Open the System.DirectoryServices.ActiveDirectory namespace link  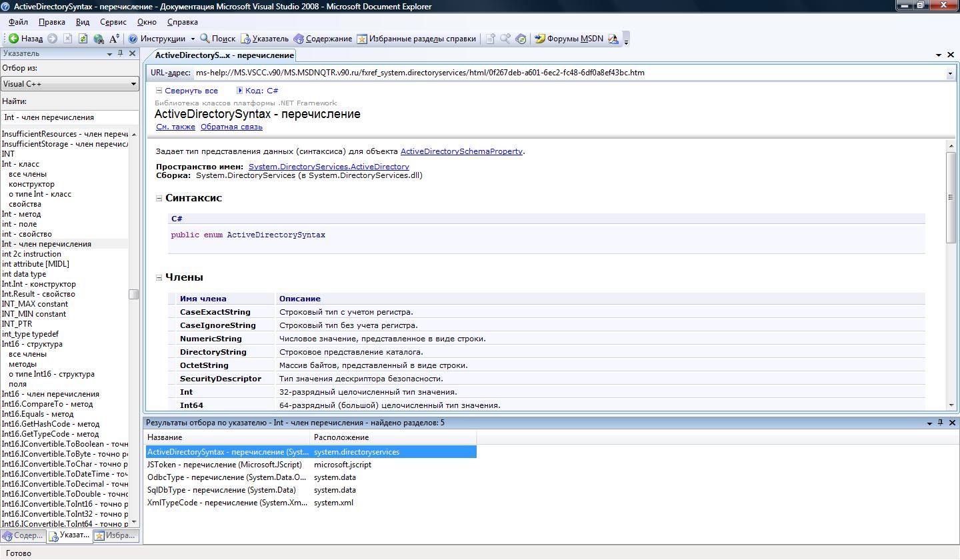tap(329, 167)
